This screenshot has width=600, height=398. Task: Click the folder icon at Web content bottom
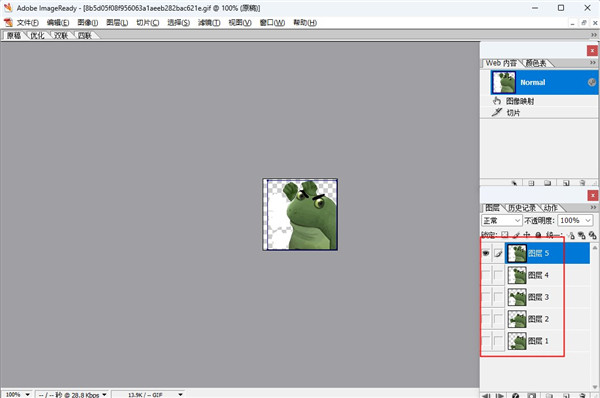[548, 183]
